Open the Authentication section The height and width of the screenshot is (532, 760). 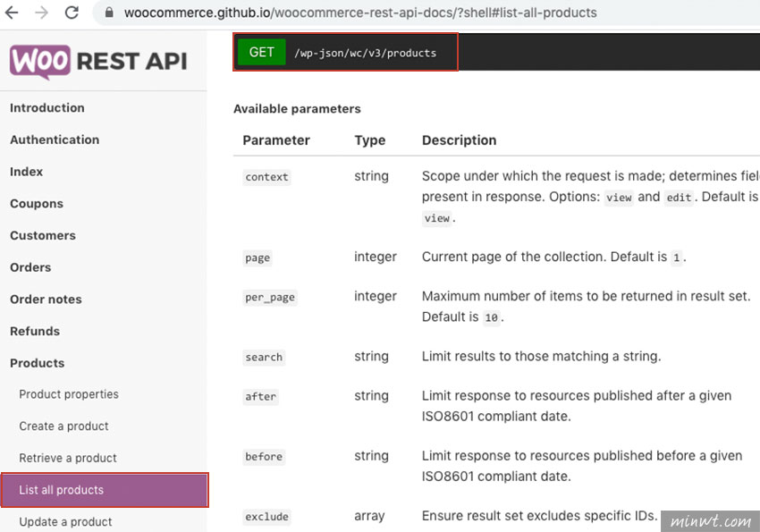(x=55, y=139)
